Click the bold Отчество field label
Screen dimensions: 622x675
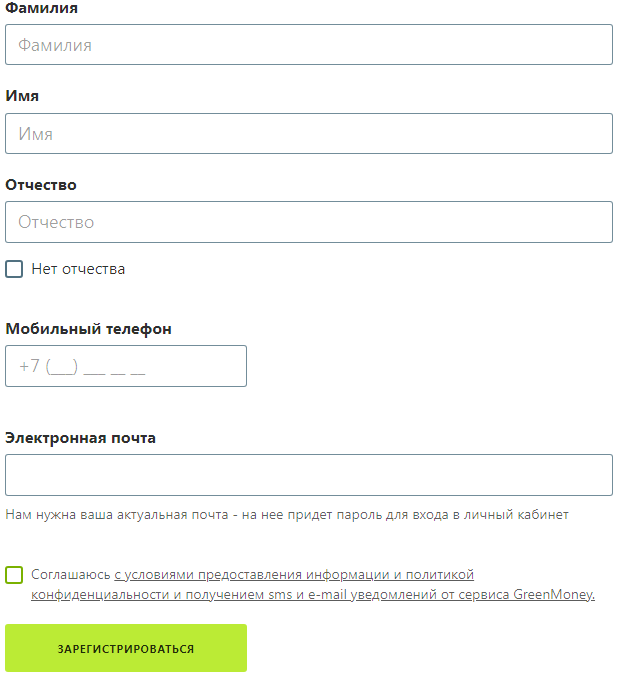click(41, 185)
